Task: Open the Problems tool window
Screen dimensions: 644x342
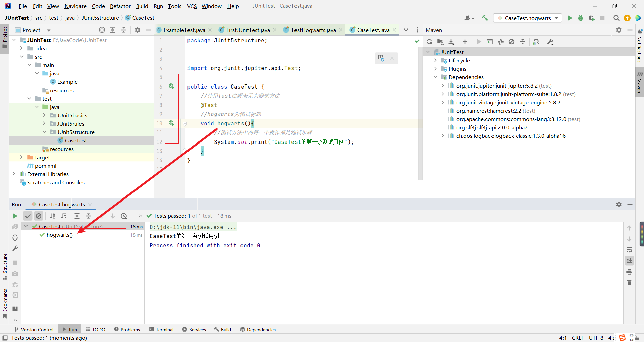Action: coord(127,329)
